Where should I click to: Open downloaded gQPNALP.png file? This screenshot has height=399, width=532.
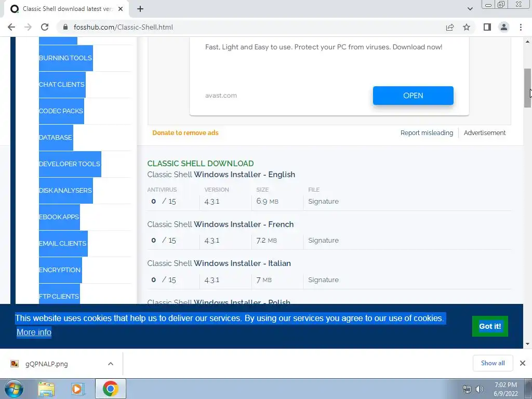(x=46, y=364)
